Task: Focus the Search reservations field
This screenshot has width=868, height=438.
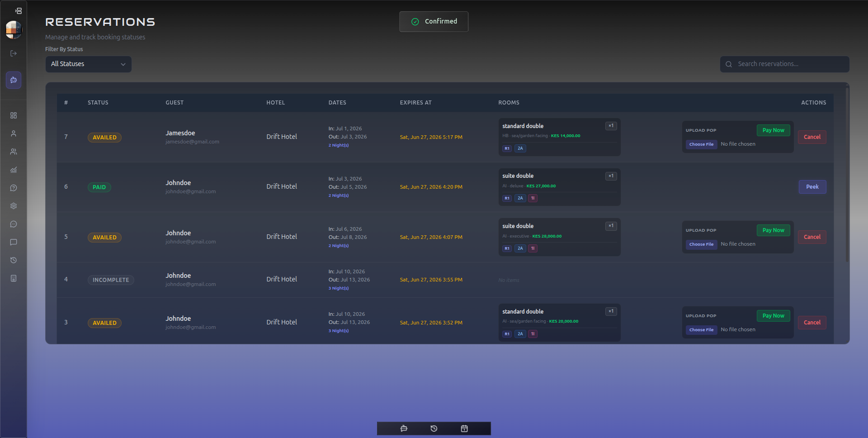Action: coord(784,64)
